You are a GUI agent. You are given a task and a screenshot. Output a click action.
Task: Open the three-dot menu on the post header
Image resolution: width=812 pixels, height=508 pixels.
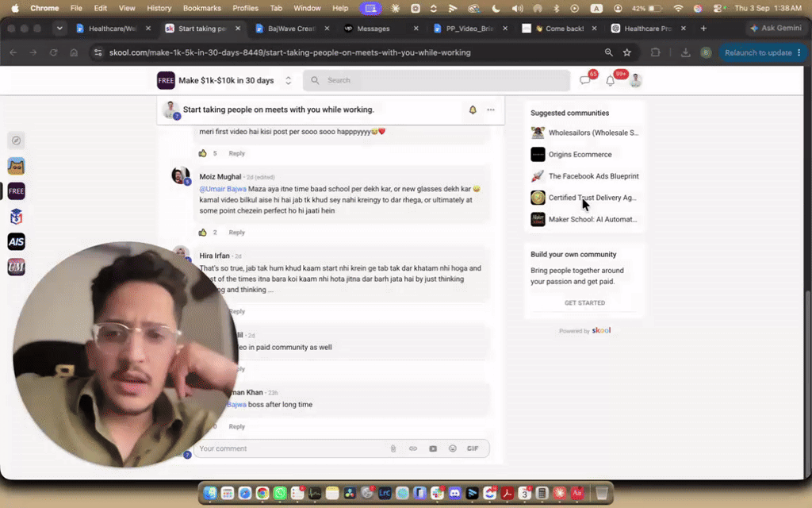490,110
